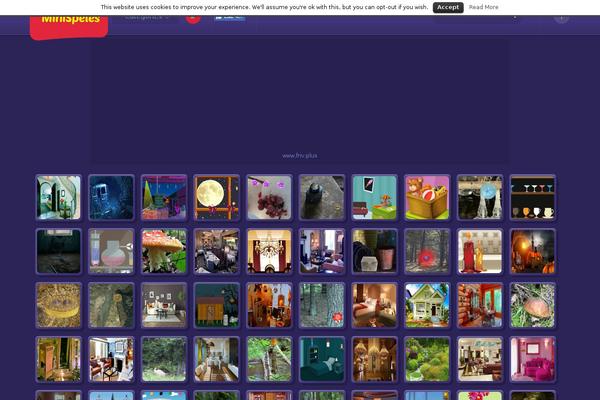
Task: Open the golden hanging lamps game
Action: (x=375, y=359)
